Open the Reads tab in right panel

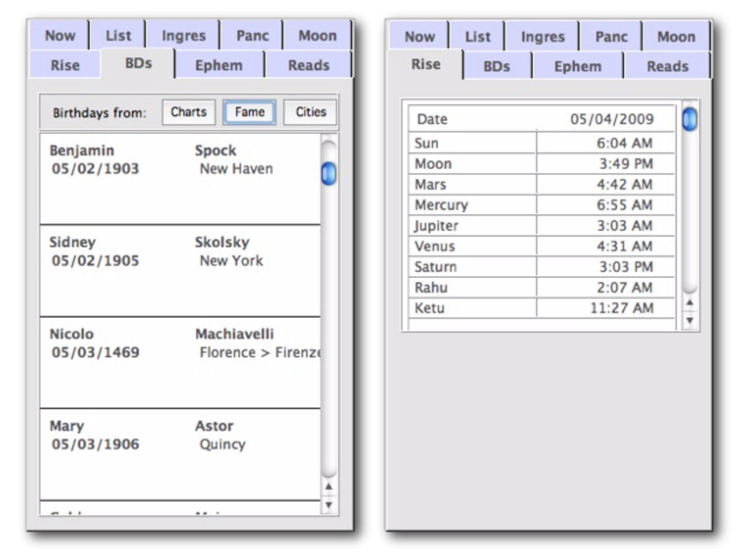[667, 66]
